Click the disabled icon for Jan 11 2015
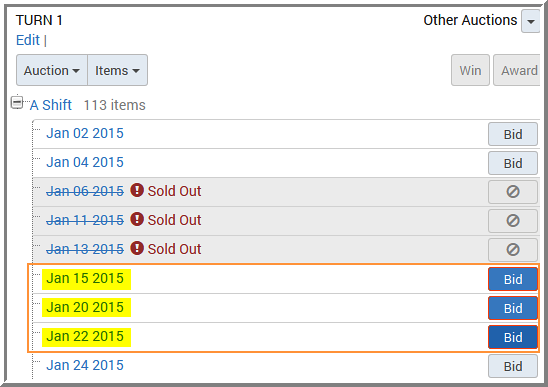This screenshot has width=548, height=387. (513, 221)
